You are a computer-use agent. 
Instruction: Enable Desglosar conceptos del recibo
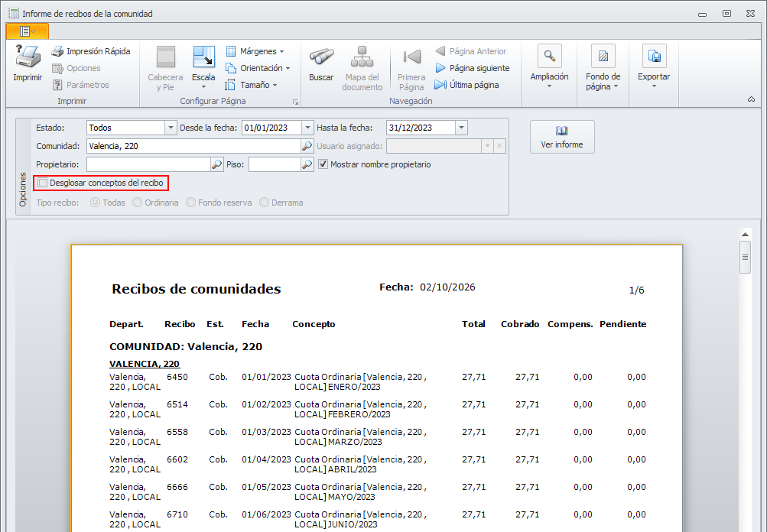[43, 183]
